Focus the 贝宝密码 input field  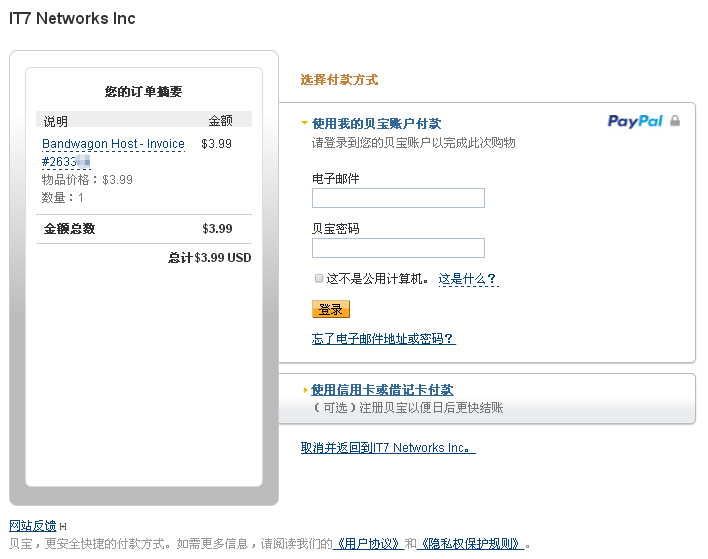pos(398,248)
